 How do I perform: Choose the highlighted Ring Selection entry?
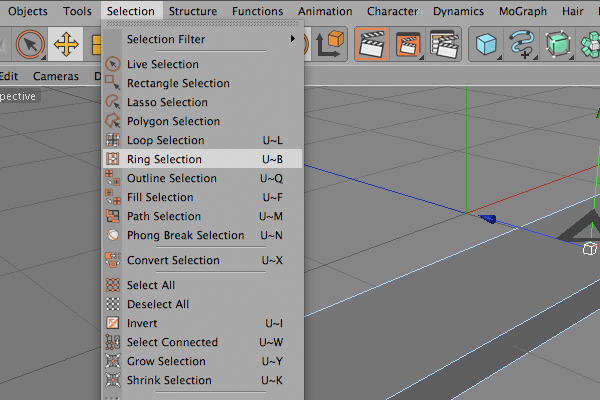203,159
